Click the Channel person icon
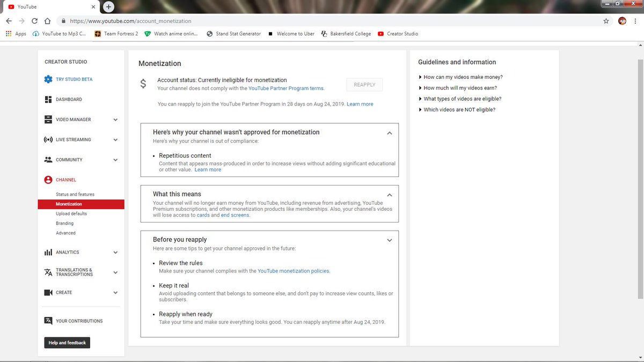The image size is (644, 362). click(48, 180)
